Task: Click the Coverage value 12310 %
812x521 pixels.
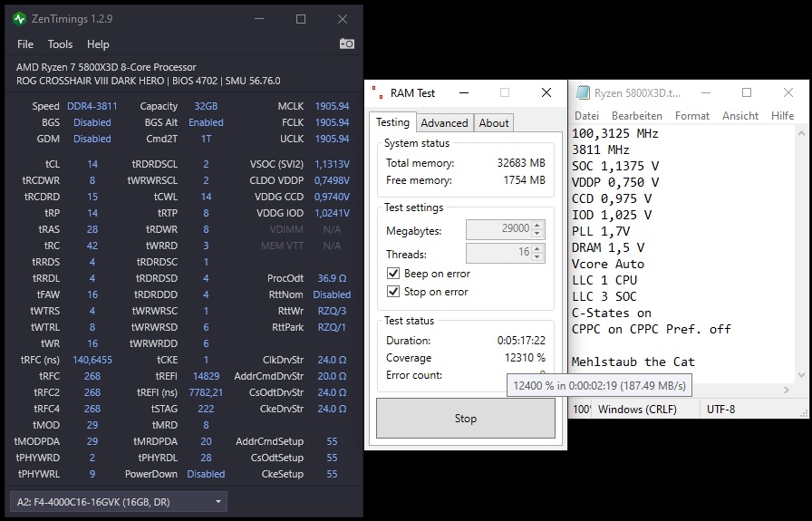Action: coord(525,358)
